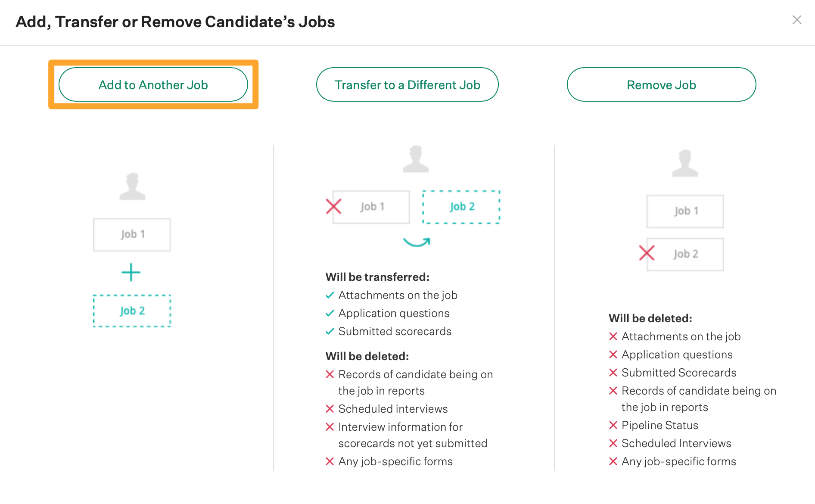Click the dialog title heading text
The height and width of the screenshot is (504, 815).
175,22
